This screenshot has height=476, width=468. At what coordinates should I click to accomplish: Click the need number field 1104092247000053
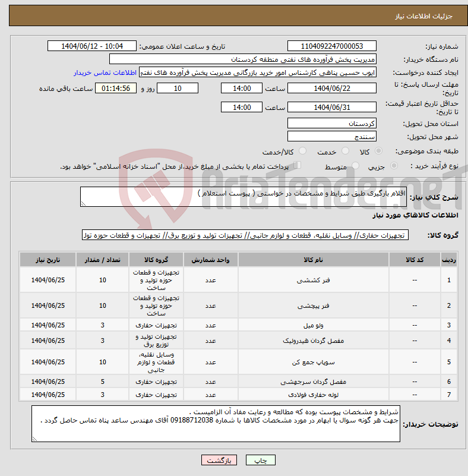[x=332, y=46]
